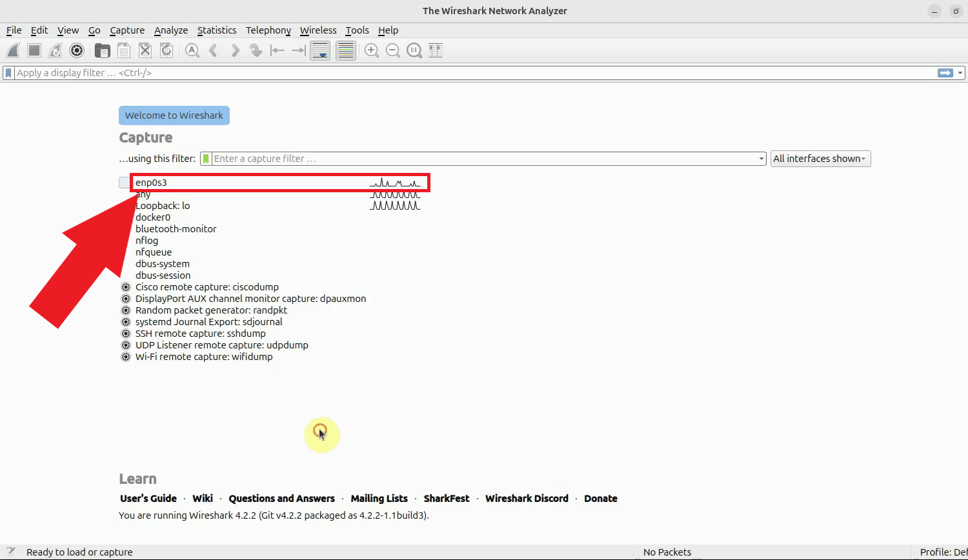Open the Go menu
The height and width of the screenshot is (560, 968).
tap(94, 30)
